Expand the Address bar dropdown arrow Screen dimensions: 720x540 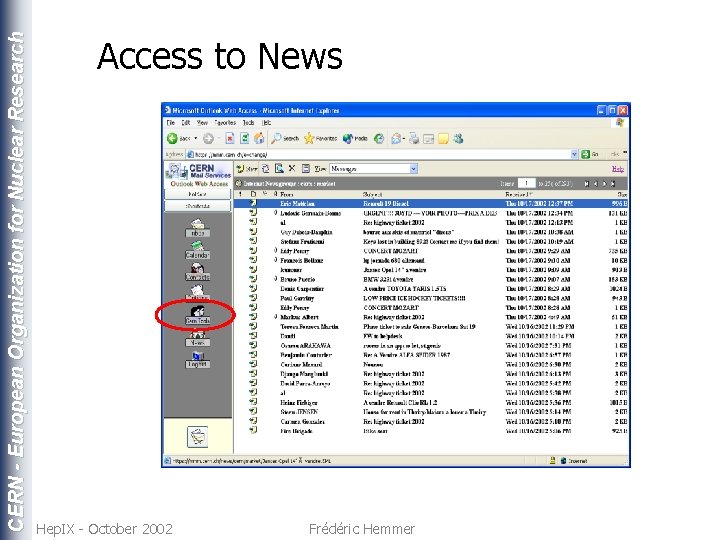(574, 154)
